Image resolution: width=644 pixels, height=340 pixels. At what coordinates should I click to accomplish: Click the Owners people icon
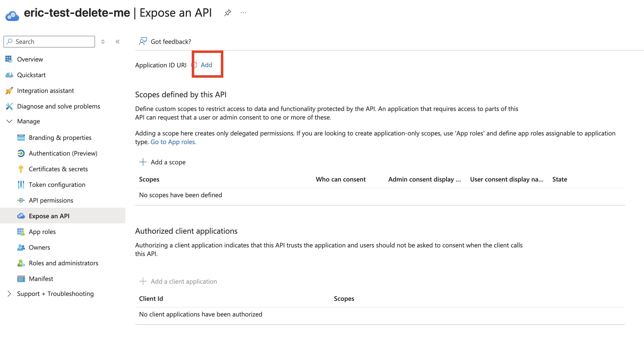click(21, 247)
